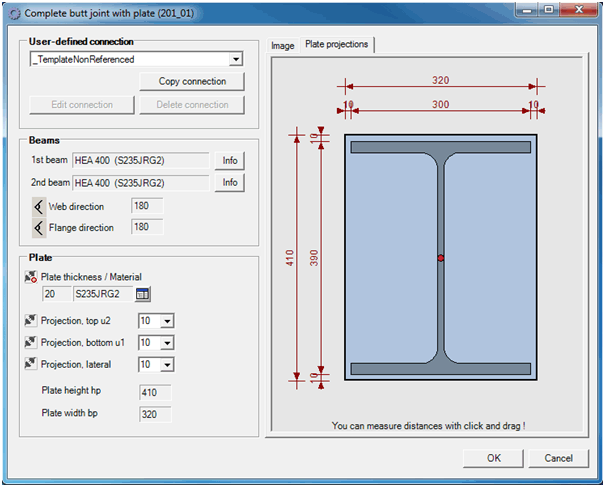Click the Projection, bottom u1 icon
This screenshot has height=487, width=605.
tap(30, 343)
